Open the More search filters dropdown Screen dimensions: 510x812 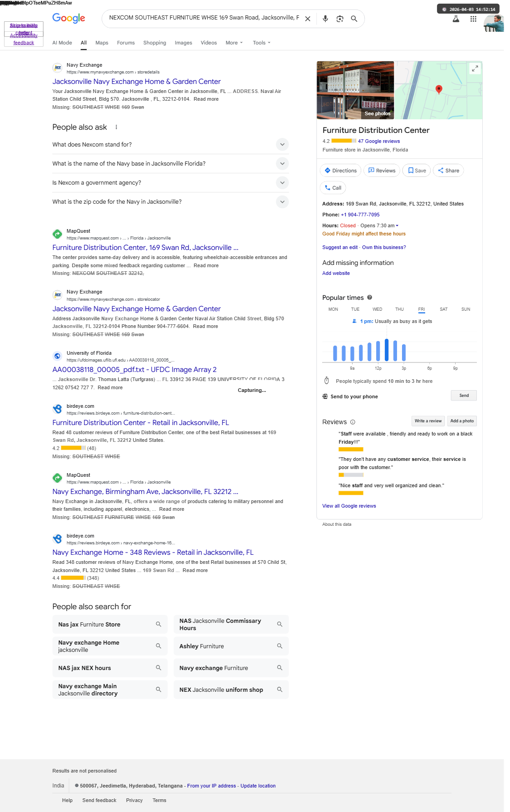coord(234,43)
